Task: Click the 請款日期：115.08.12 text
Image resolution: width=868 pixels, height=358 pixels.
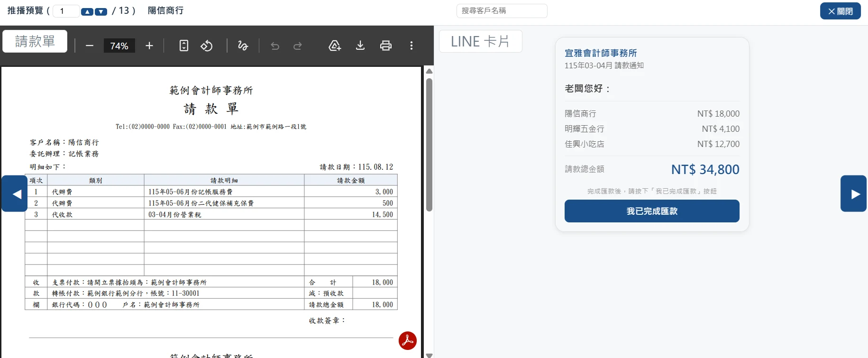Action: pyautogui.click(x=356, y=167)
